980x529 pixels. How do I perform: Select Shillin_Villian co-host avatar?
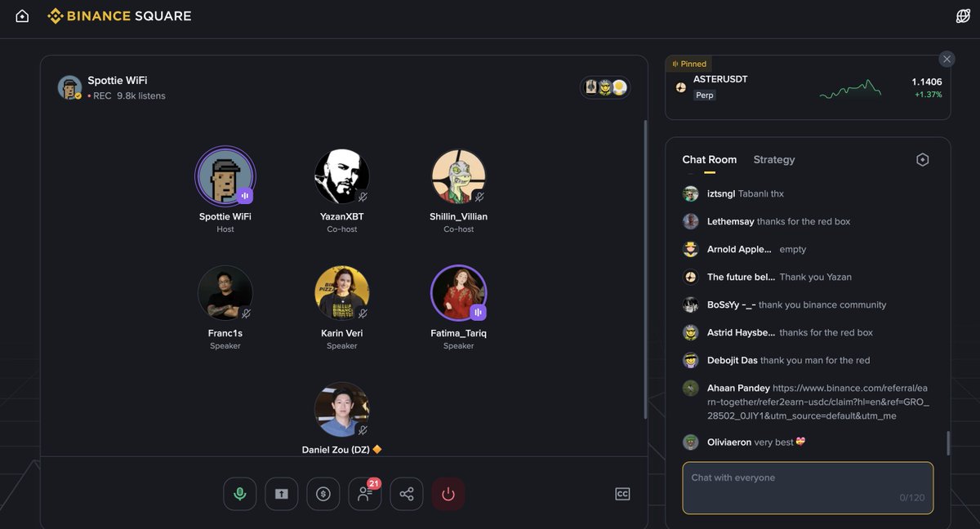pyautogui.click(x=459, y=176)
